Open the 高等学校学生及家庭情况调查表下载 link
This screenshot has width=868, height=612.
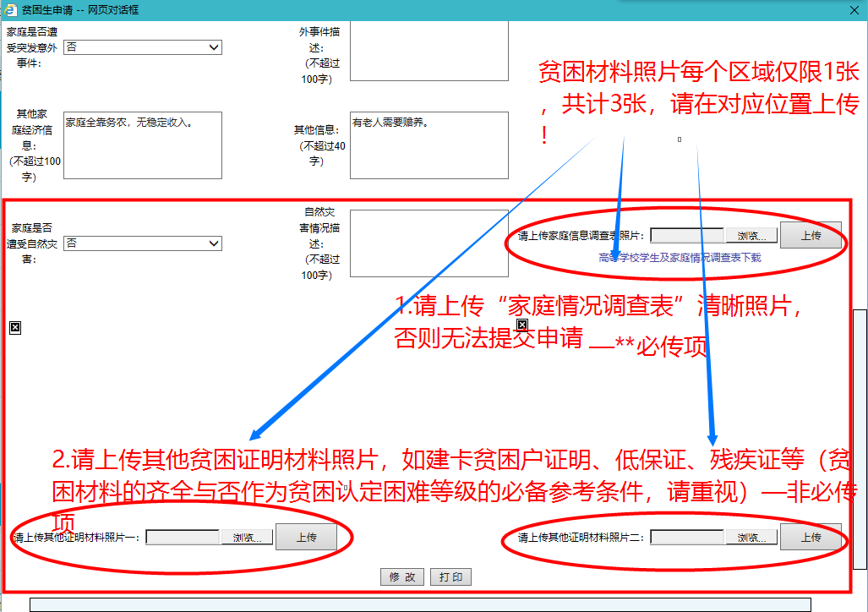click(x=680, y=257)
